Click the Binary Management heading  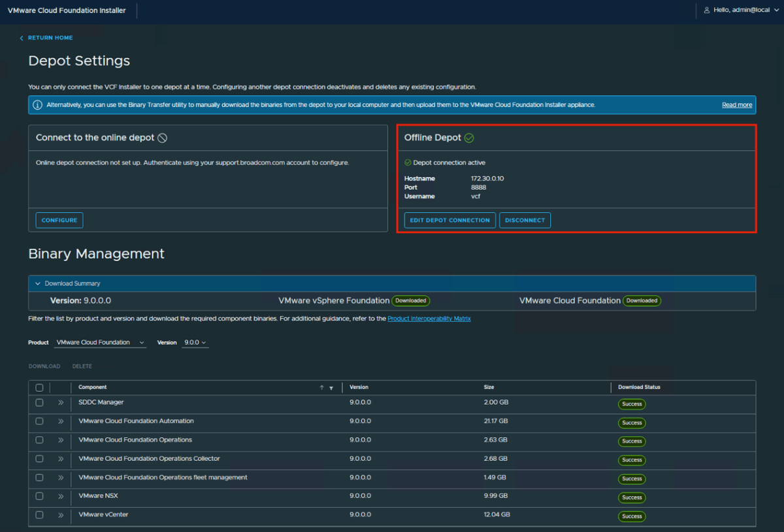pos(97,254)
